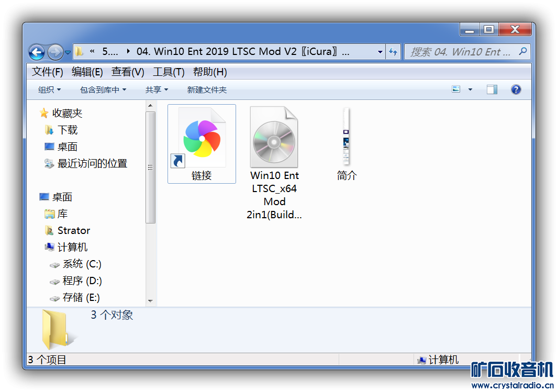The width and height of the screenshot is (558, 392).
Task: Click navigation pane scroll up arrow
Action: (x=150, y=106)
